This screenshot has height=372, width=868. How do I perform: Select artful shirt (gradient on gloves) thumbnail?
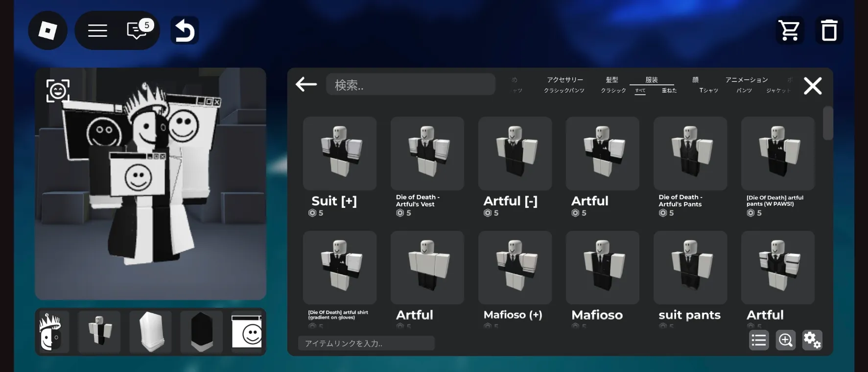pyautogui.click(x=340, y=268)
